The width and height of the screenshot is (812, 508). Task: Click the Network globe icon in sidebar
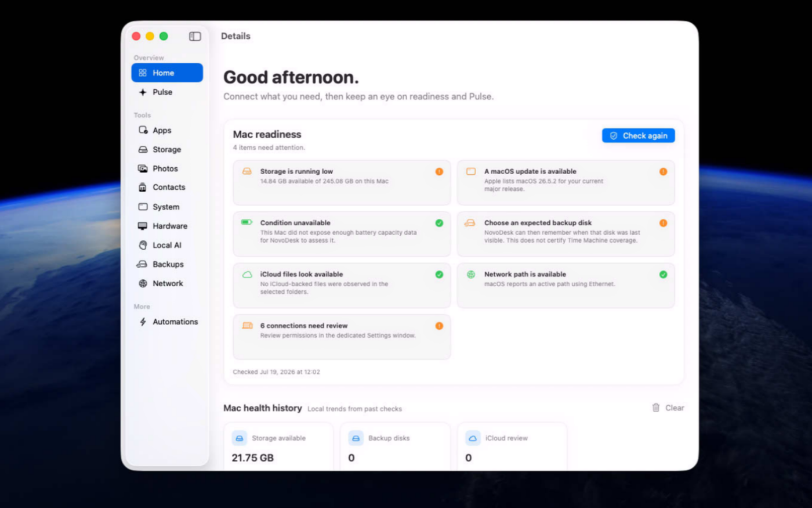point(143,283)
